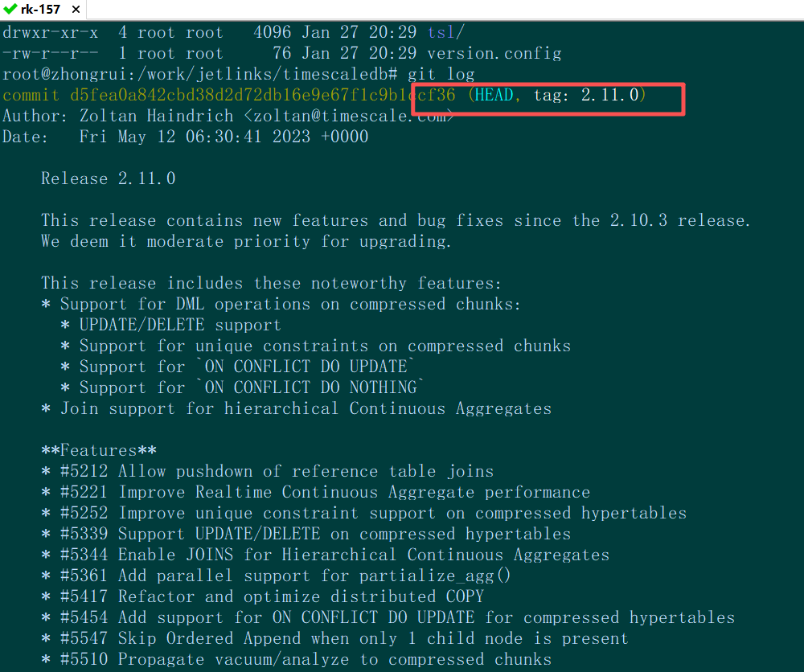
Task: Click the green connected checkmark icon
Action: (10, 9)
